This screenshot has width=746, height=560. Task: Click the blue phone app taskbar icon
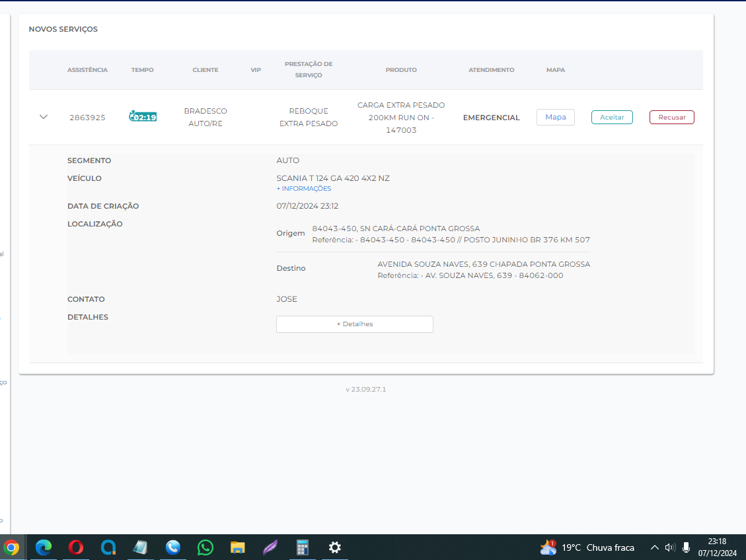coord(173,547)
